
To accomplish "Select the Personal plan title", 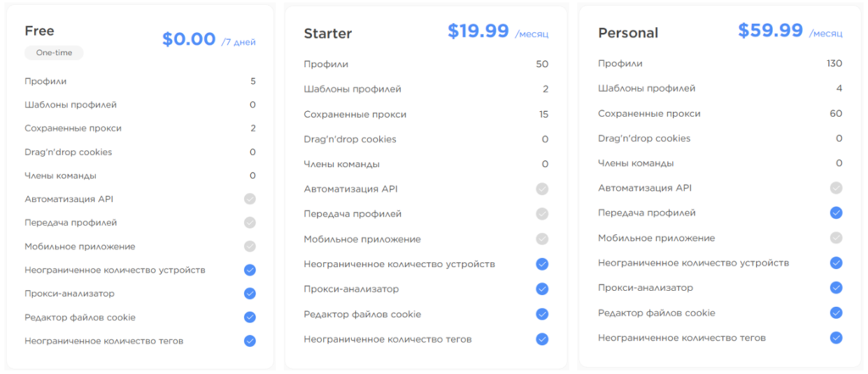I will (x=628, y=33).
